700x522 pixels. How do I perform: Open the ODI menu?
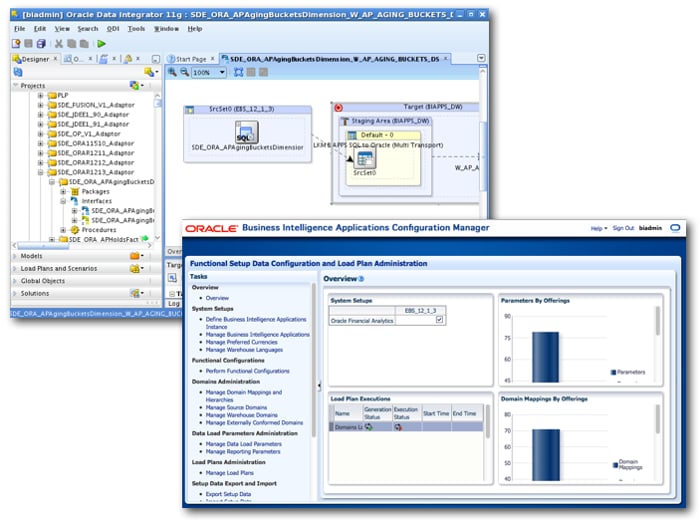click(x=113, y=29)
